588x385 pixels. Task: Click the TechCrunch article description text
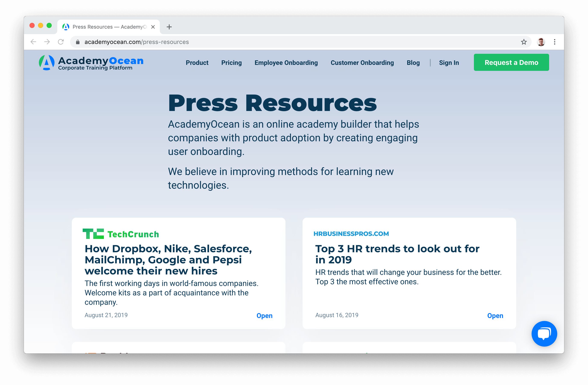tap(171, 292)
